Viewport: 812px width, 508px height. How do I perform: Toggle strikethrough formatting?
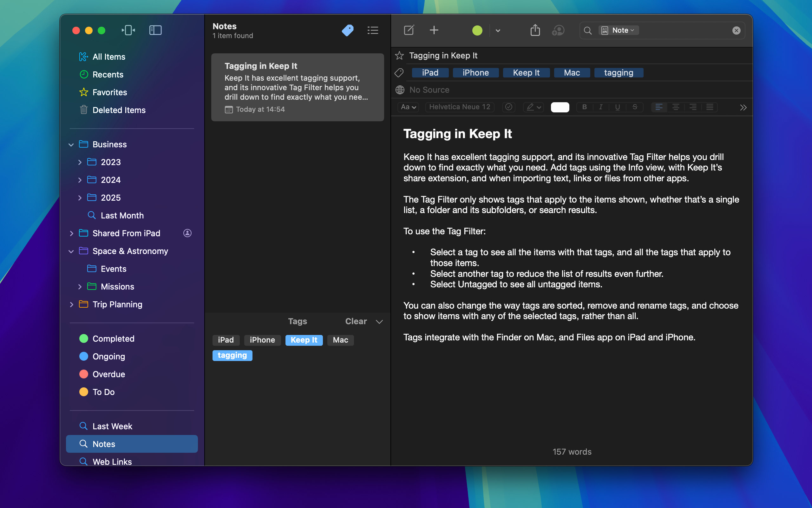(x=634, y=107)
